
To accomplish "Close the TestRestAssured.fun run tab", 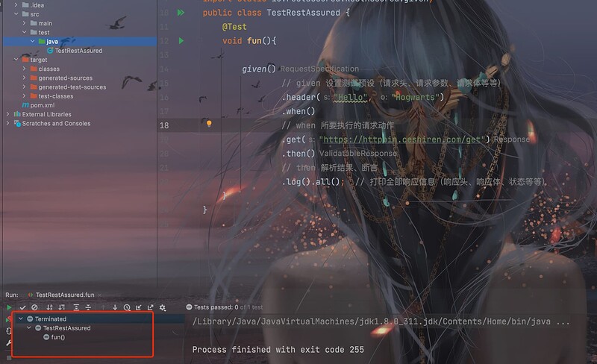I will click(x=100, y=295).
